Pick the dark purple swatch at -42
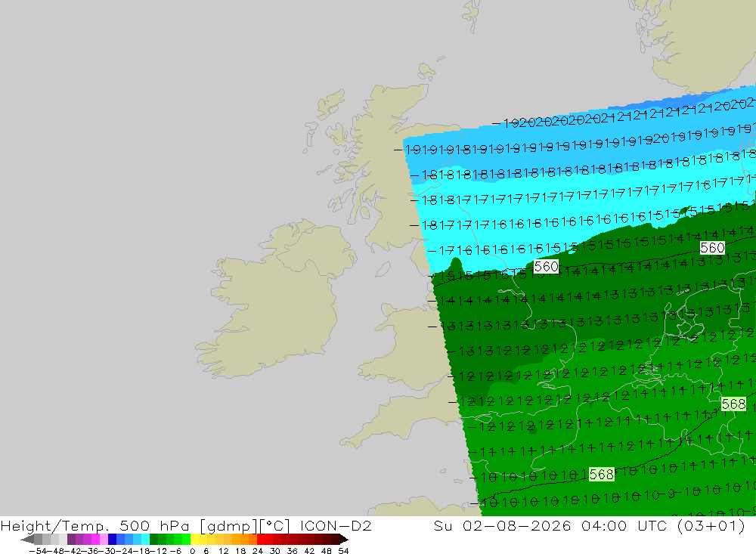Screen dimensions: 756x554 (x=71, y=540)
